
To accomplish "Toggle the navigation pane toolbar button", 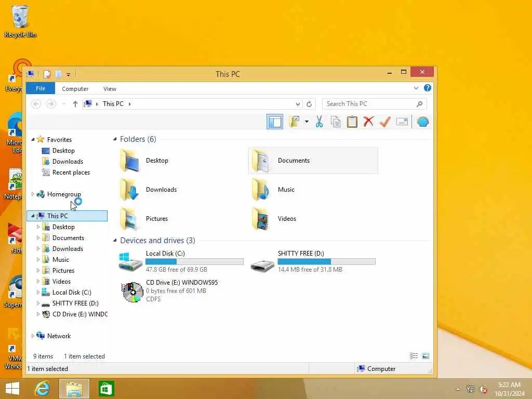I will [274, 122].
